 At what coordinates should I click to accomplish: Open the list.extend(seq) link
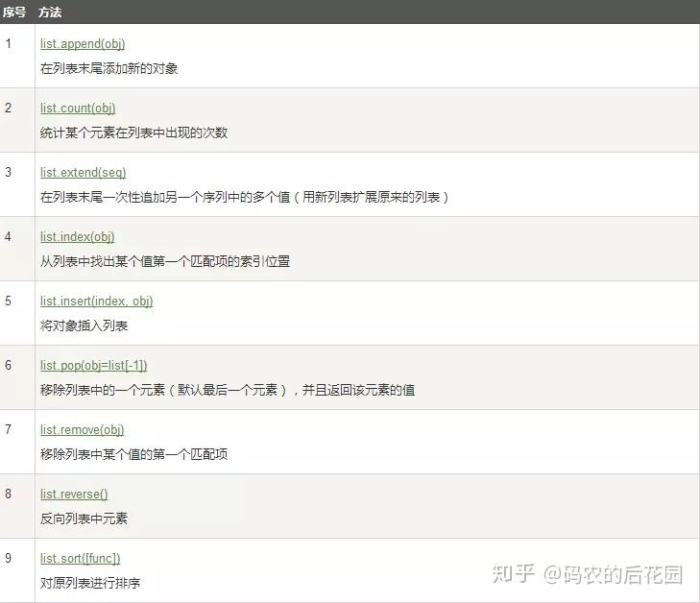[x=83, y=172]
